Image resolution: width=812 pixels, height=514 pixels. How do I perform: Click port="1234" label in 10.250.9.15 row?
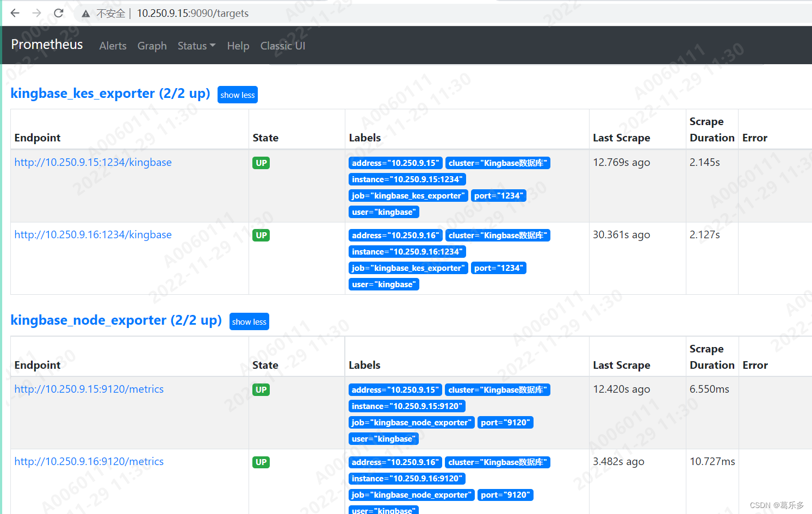499,196
